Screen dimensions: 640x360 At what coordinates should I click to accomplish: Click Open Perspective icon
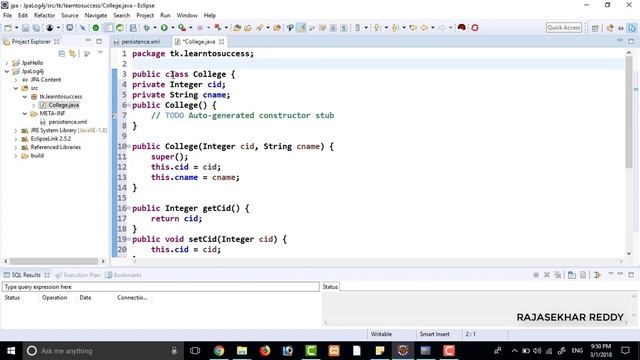point(595,28)
